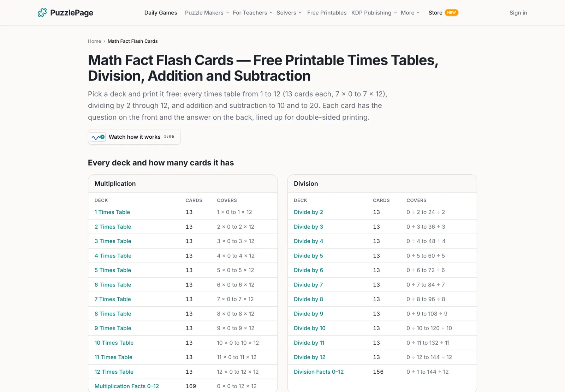
Task: Click the covers cell '0 ÷ 9 to 108 ÷ 9'
Action: point(427,314)
